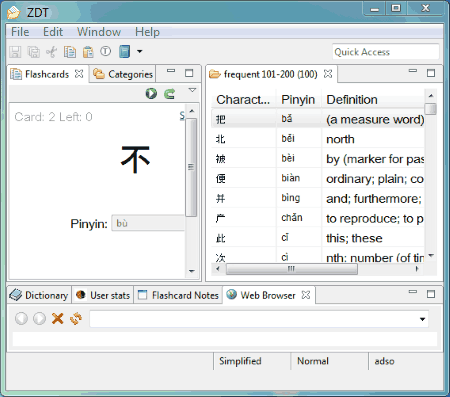The width and height of the screenshot is (450, 397).
Task: Switch to the Categories tab
Action: [x=122, y=74]
